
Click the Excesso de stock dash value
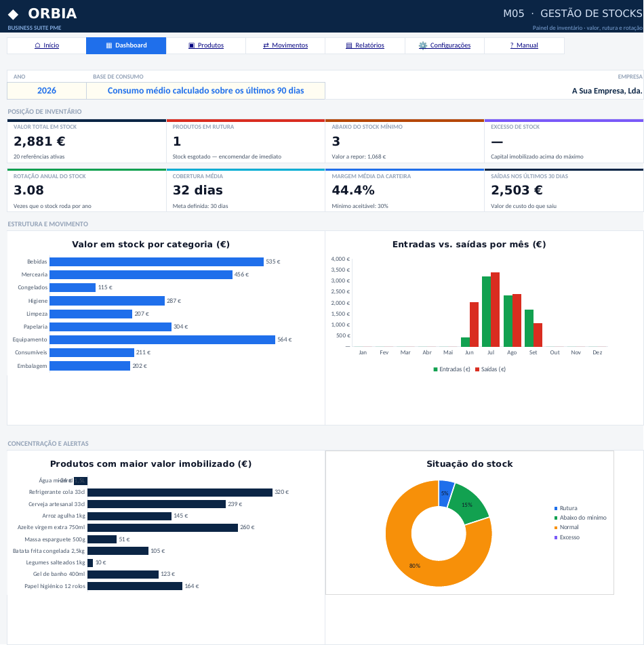[497, 142]
